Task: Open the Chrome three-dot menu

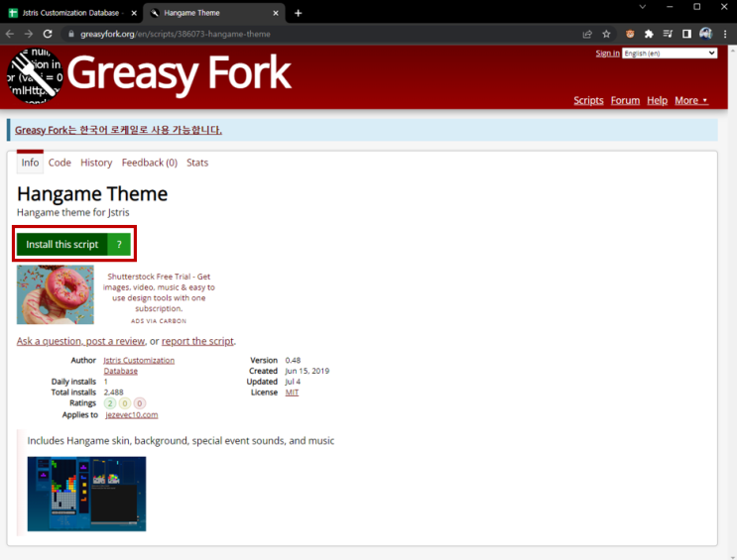Action: [725, 34]
